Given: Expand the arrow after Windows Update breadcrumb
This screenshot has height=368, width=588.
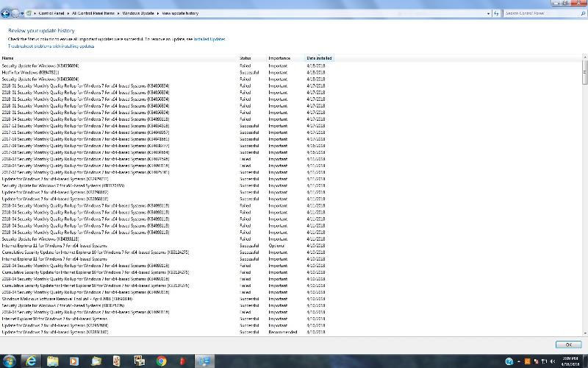Looking at the screenshot, I should click(158, 13).
